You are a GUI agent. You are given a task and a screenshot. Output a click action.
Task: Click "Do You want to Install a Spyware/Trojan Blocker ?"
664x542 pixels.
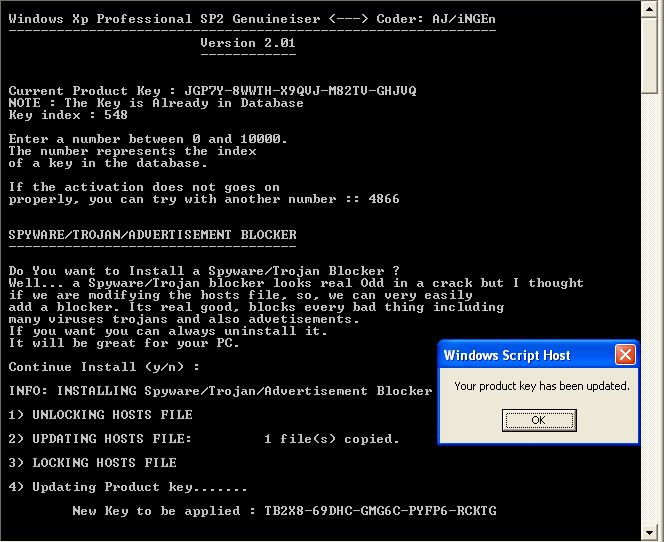204,271
